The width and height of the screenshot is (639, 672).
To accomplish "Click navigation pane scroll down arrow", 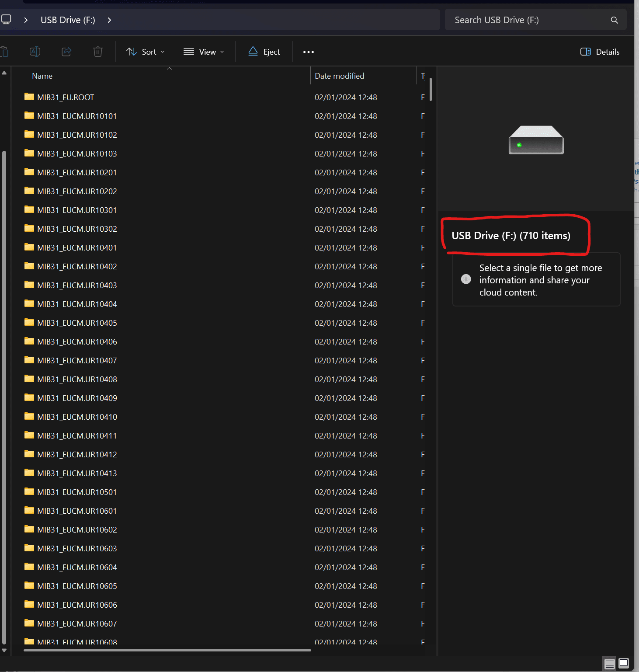I will click(4, 651).
